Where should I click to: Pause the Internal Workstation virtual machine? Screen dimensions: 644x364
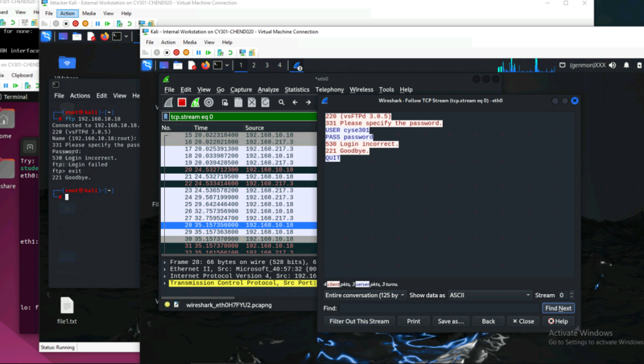(199, 52)
